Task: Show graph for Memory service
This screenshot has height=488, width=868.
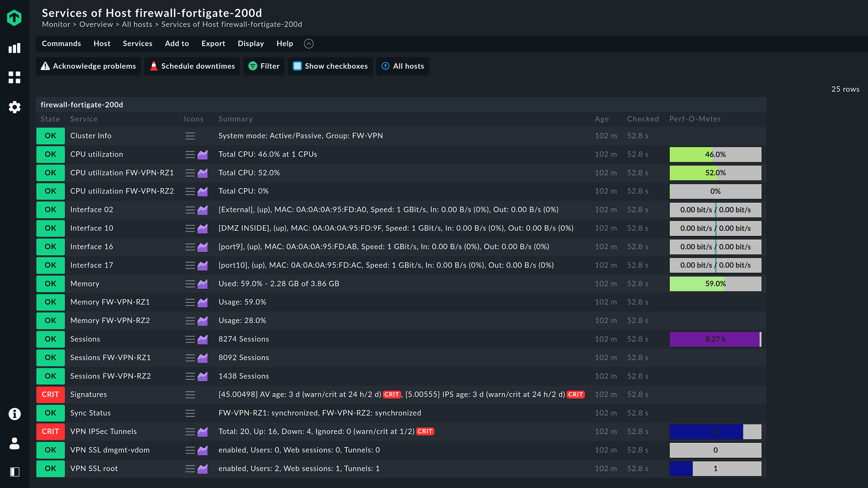Action: 202,284
